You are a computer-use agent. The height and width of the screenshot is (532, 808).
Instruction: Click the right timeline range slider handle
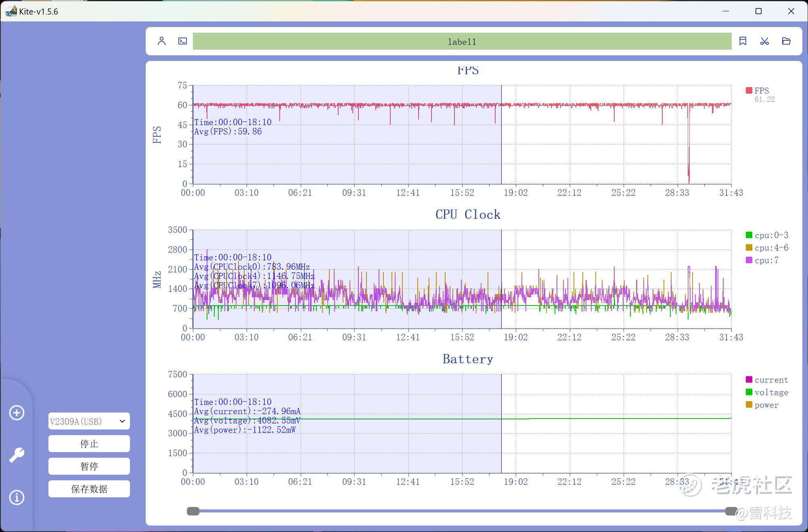pos(731,511)
